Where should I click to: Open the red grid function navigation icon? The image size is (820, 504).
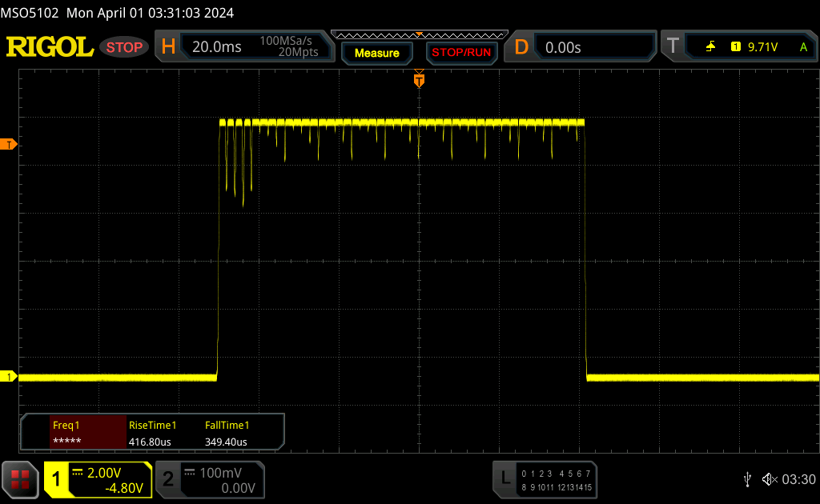[x=20, y=479]
